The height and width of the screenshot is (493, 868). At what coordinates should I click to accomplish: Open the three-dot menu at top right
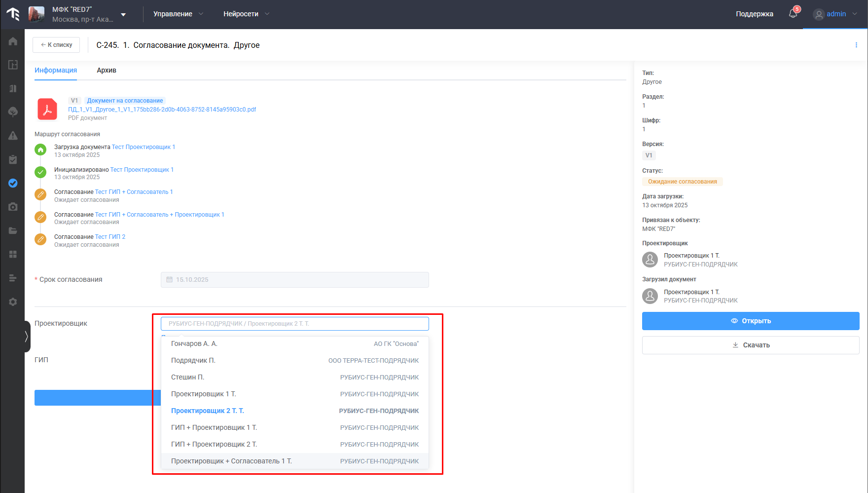(x=856, y=45)
